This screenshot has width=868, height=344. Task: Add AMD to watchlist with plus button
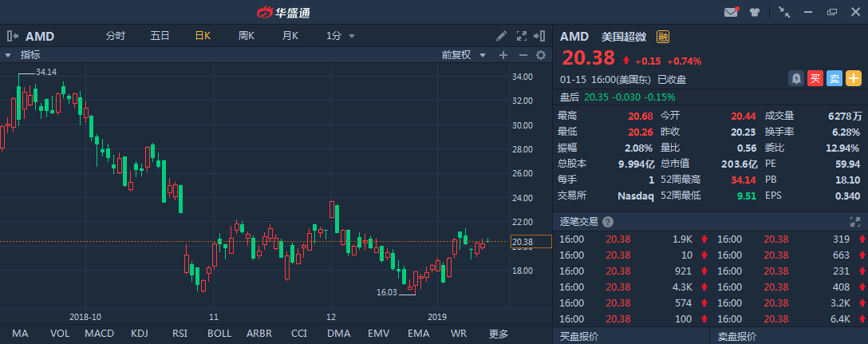coord(854,79)
